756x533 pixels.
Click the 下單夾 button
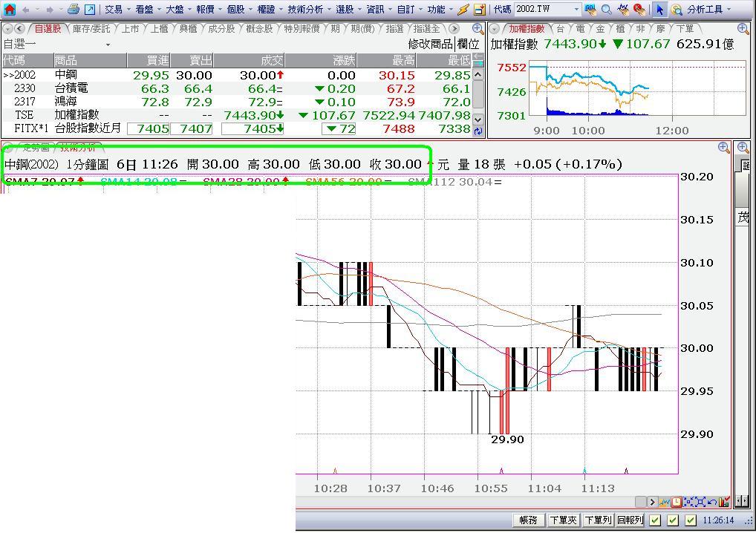pos(563,520)
